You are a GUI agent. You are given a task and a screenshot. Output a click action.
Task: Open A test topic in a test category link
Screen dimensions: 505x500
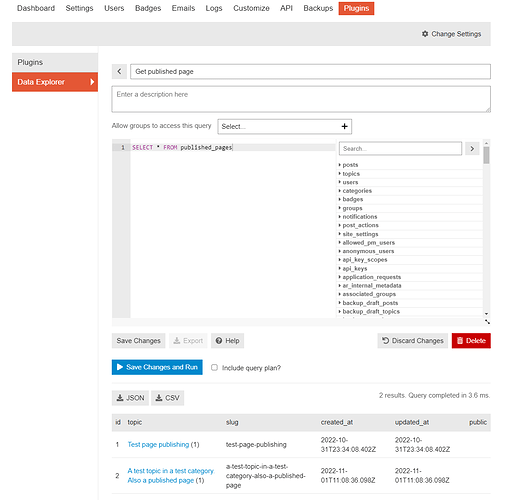coord(171,475)
